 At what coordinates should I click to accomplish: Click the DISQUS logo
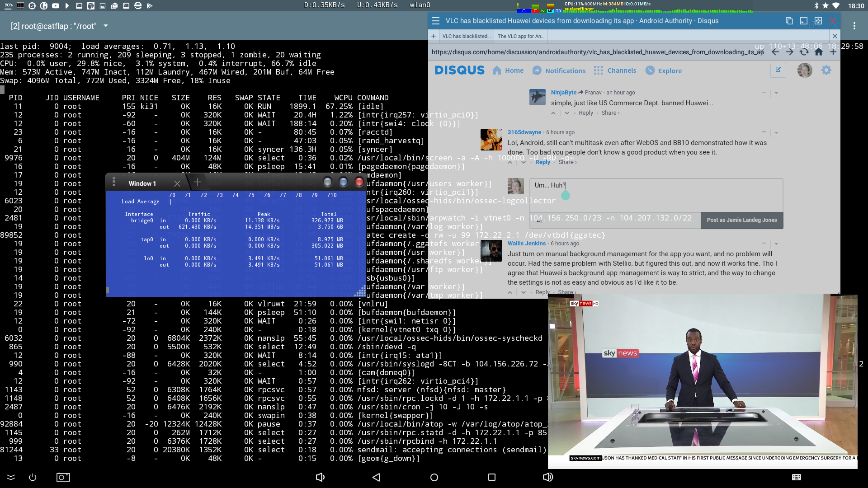coord(459,70)
